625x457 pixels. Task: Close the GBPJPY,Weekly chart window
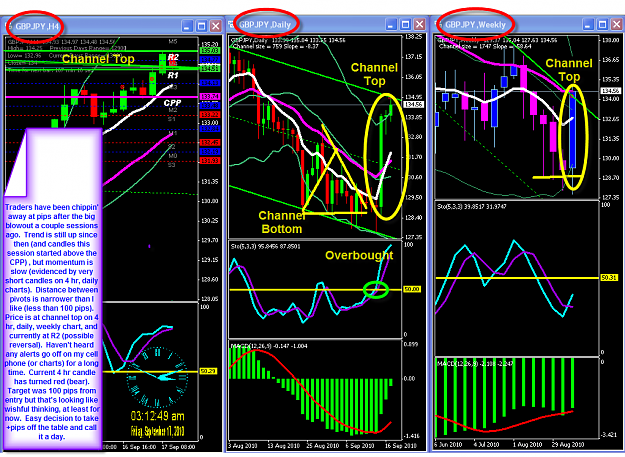(x=617, y=25)
